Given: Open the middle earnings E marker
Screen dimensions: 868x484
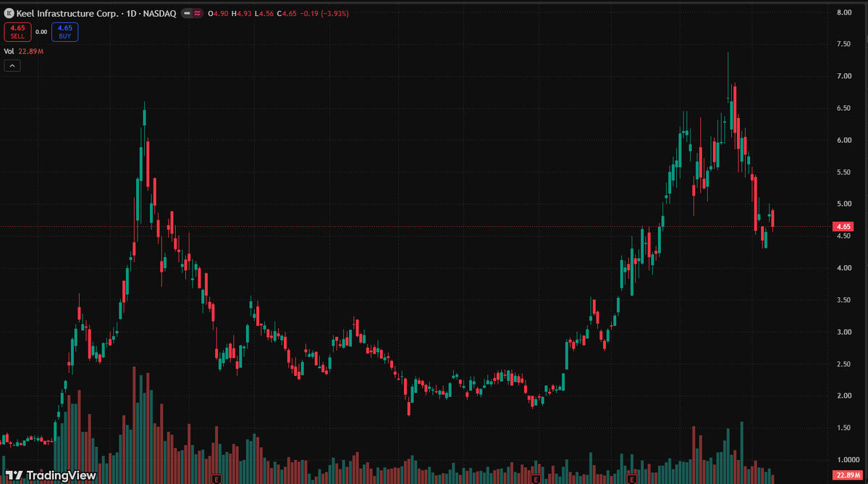Looking at the screenshot, I should click(x=535, y=479).
